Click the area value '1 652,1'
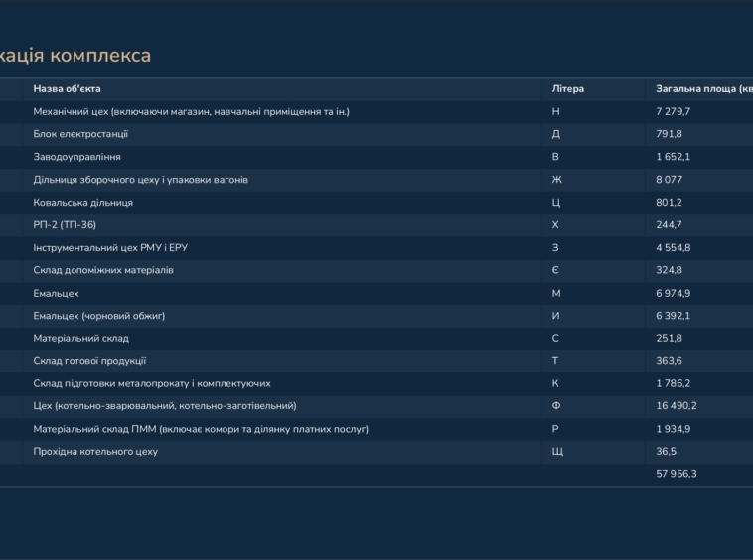 point(674,157)
